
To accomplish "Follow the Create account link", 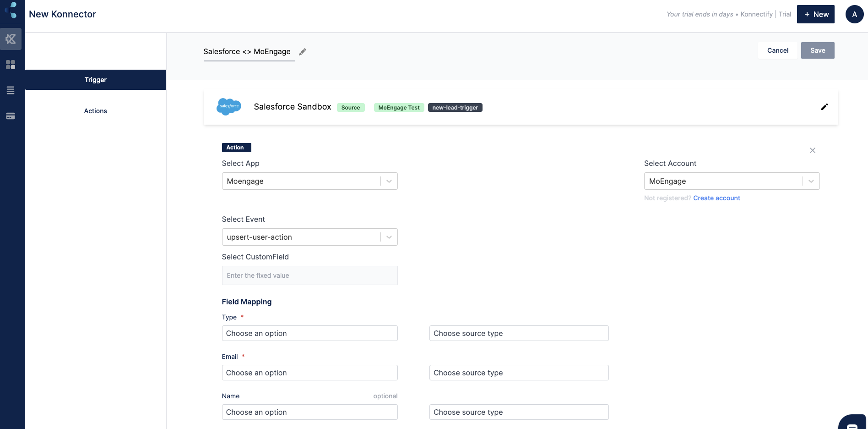I will (x=716, y=198).
